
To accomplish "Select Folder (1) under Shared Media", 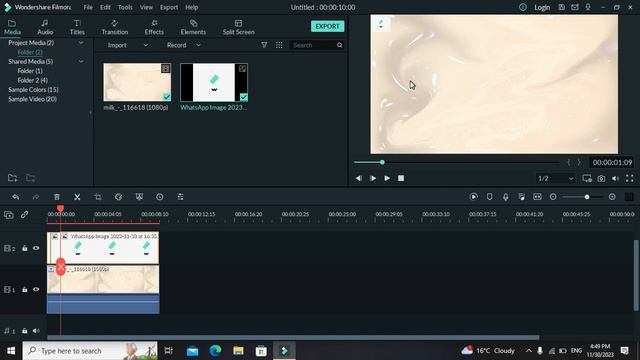I will click(30, 71).
